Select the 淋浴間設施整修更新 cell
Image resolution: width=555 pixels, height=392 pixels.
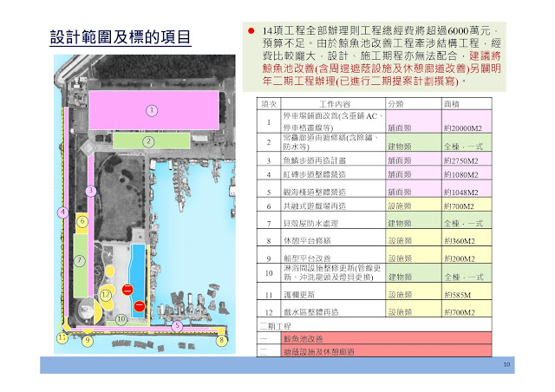pos(333,272)
